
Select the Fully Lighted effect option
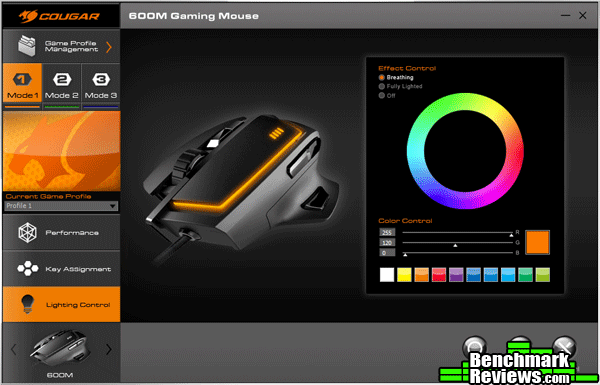coord(400,86)
